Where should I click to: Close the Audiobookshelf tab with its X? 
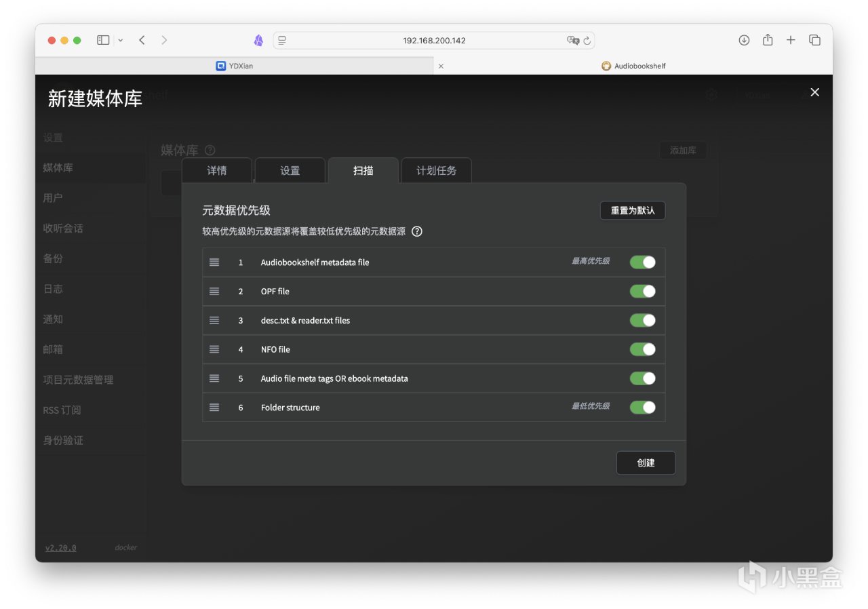tap(441, 66)
